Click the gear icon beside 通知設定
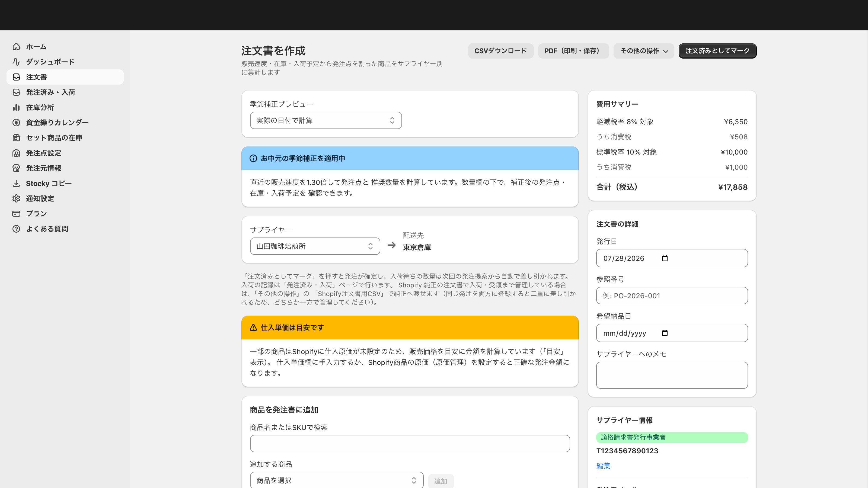This screenshot has height=488, width=868. [x=16, y=198]
